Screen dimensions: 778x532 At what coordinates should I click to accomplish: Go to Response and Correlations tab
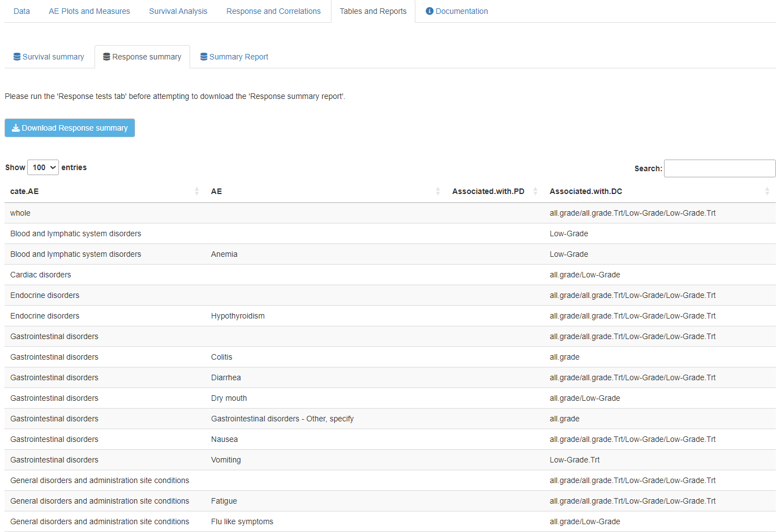(274, 11)
